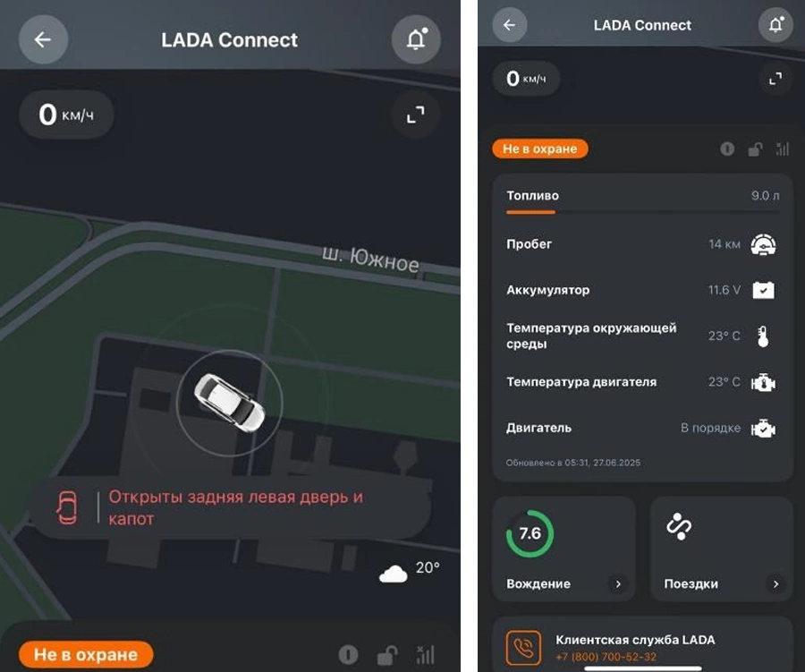
Task: Expand map with fullscreen icon on left
Action: (x=415, y=115)
